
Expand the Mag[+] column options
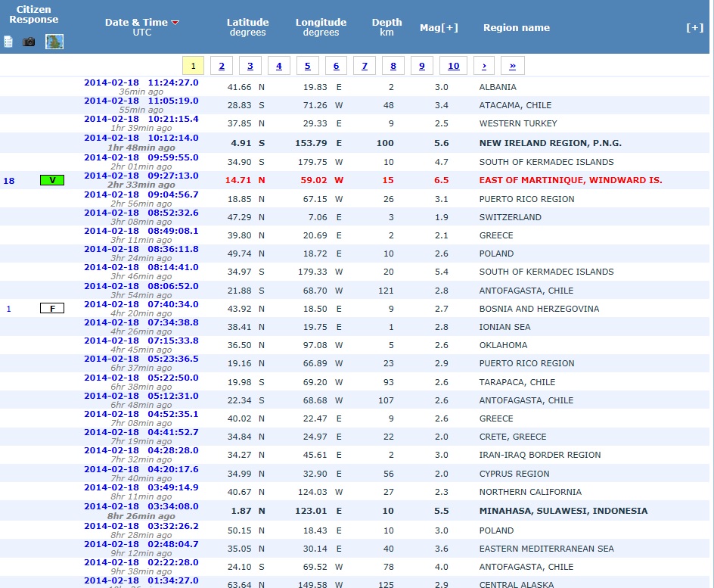(439, 28)
